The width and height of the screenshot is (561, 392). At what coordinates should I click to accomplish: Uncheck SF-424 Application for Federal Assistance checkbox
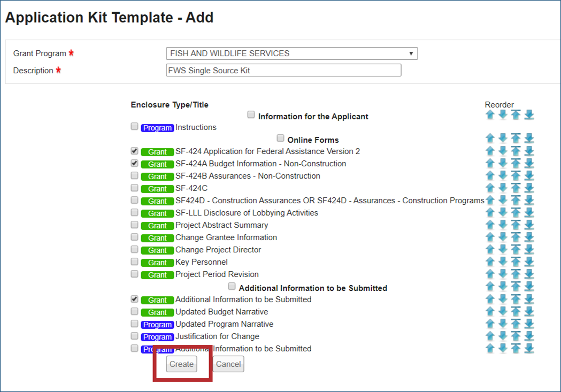tap(134, 151)
